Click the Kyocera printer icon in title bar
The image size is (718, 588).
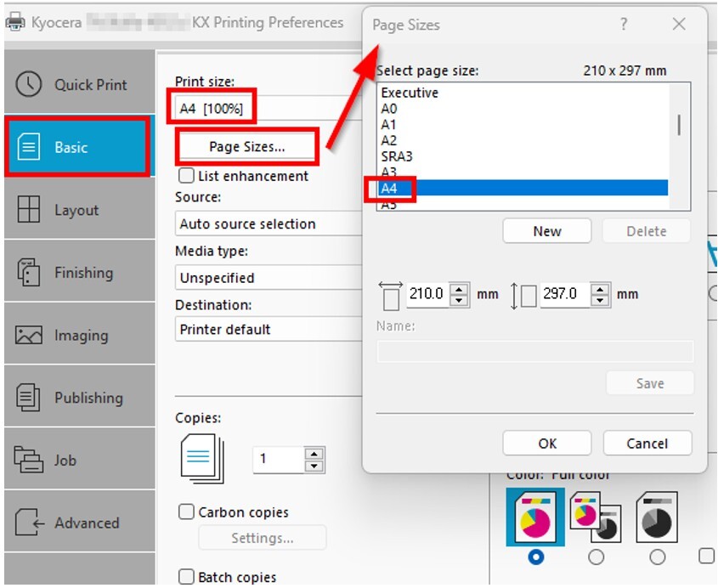14,22
